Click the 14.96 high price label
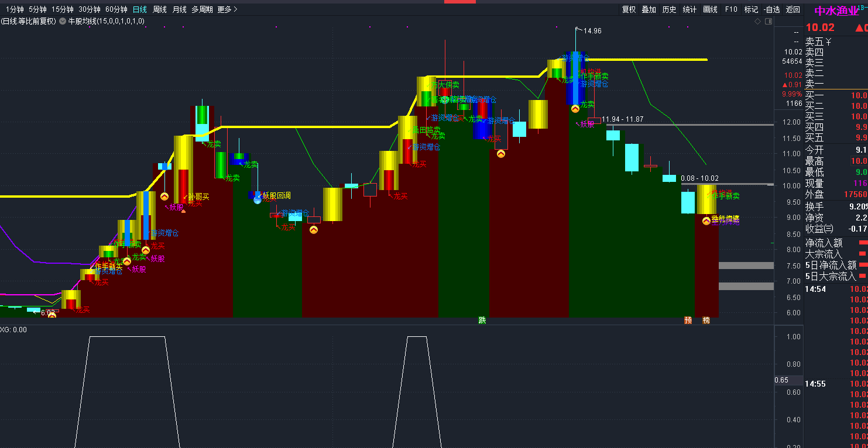868x448 pixels. tap(592, 31)
